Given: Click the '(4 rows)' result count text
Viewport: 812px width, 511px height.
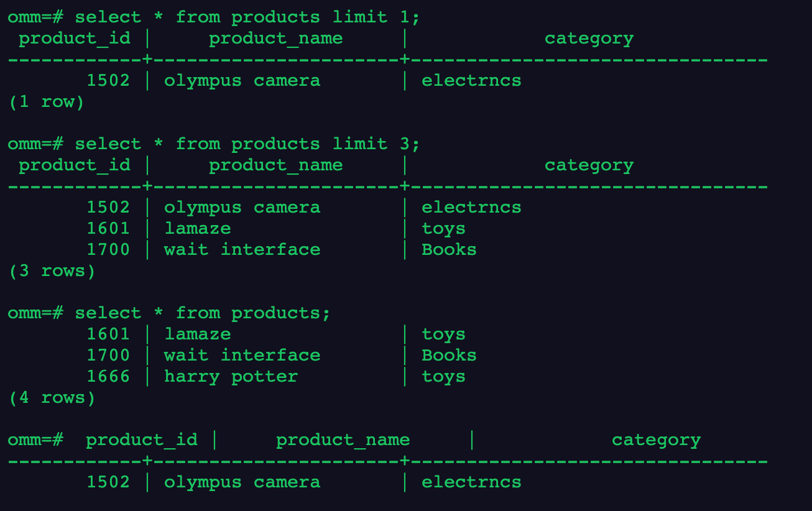Looking at the screenshot, I should click(x=52, y=398).
